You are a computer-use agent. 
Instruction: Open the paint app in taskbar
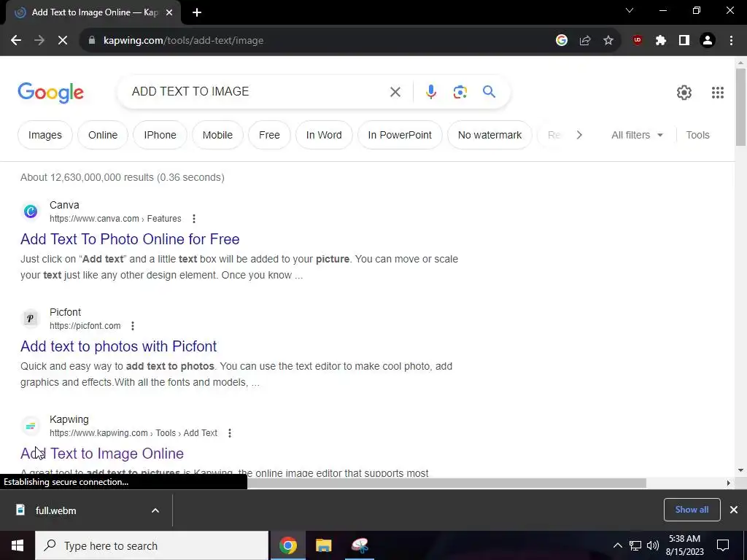(360, 545)
